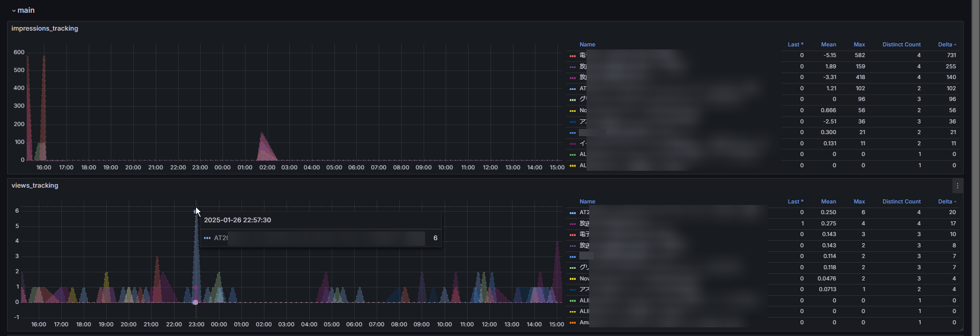Click red series marker in impressions_tracking legend's first row

click(x=573, y=56)
